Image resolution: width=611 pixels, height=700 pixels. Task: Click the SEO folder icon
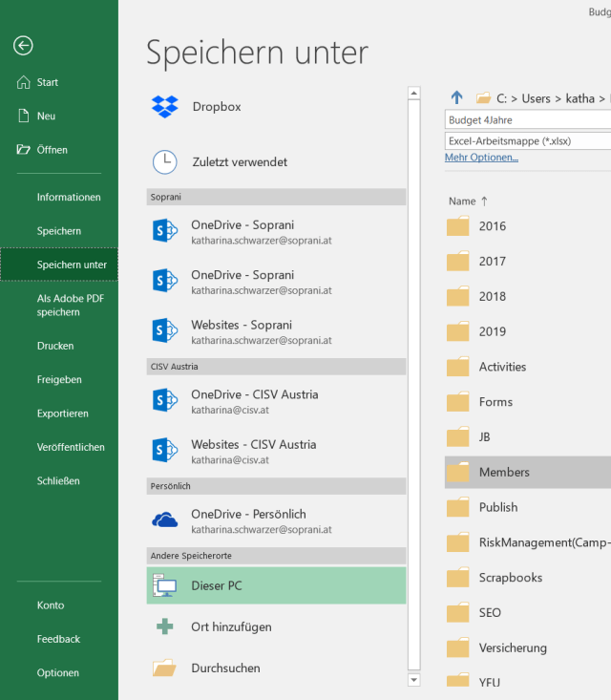click(x=458, y=612)
